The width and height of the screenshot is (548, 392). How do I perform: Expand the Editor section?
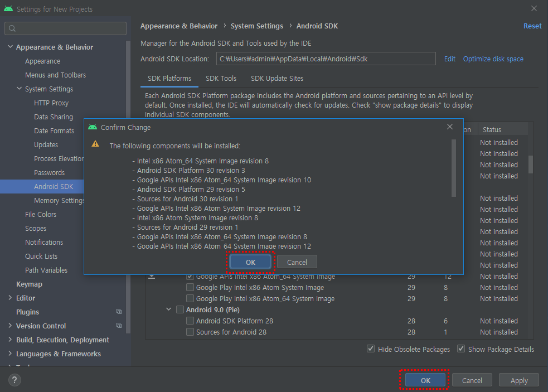10,298
